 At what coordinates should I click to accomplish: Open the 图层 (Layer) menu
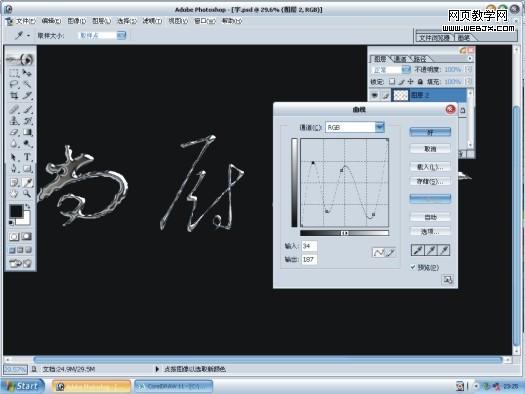point(101,21)
